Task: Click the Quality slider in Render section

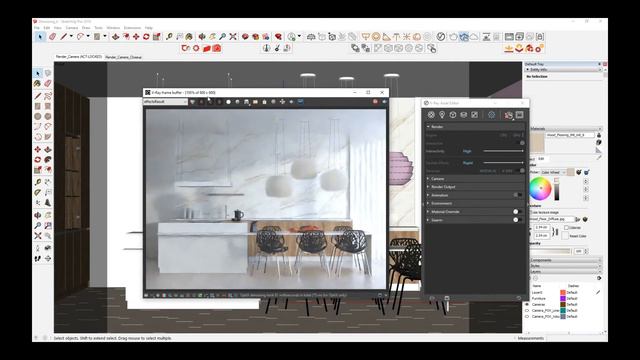Action: point(503,162)
